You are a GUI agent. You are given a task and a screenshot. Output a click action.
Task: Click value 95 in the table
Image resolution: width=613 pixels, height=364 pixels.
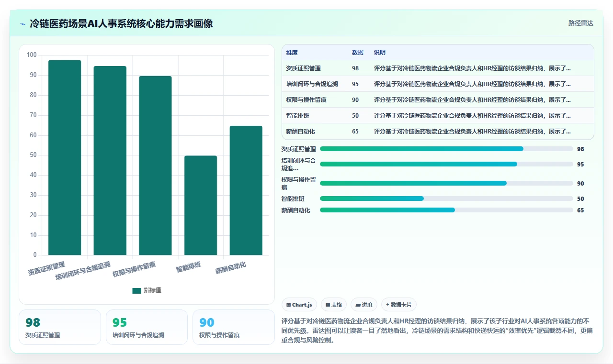(355, 84)
